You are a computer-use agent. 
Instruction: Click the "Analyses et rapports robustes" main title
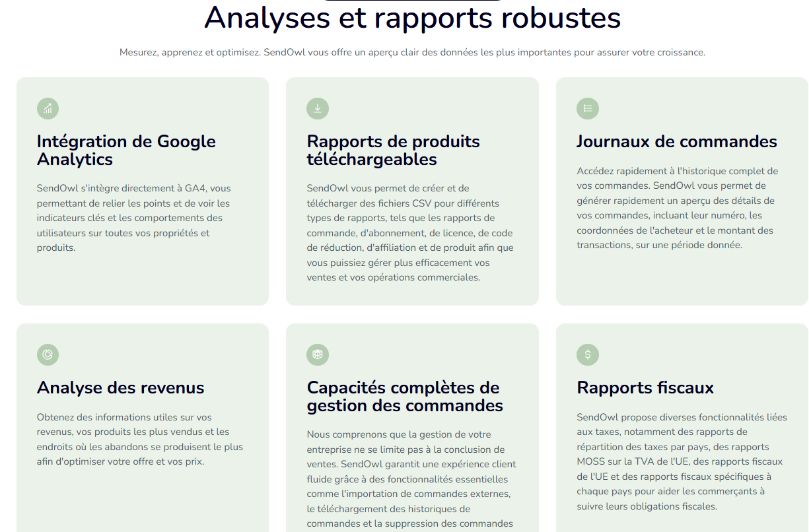[412, 18]
